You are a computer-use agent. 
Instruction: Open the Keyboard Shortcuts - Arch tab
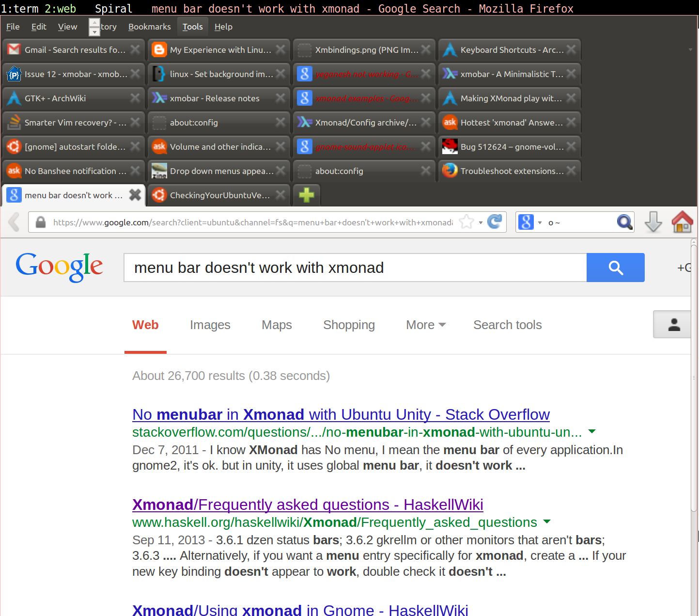click(x=510, y=49)
